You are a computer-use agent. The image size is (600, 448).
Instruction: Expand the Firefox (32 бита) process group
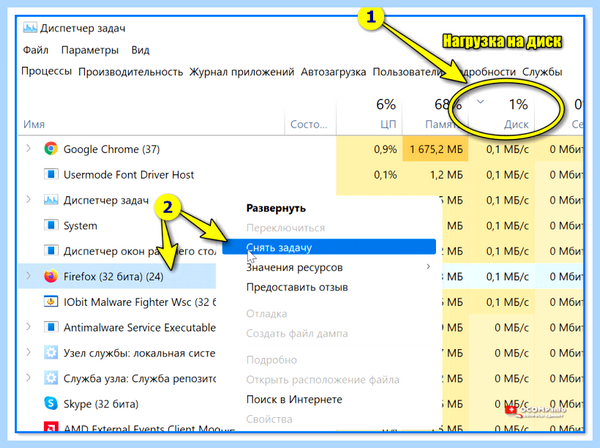[x=28, y=276]
